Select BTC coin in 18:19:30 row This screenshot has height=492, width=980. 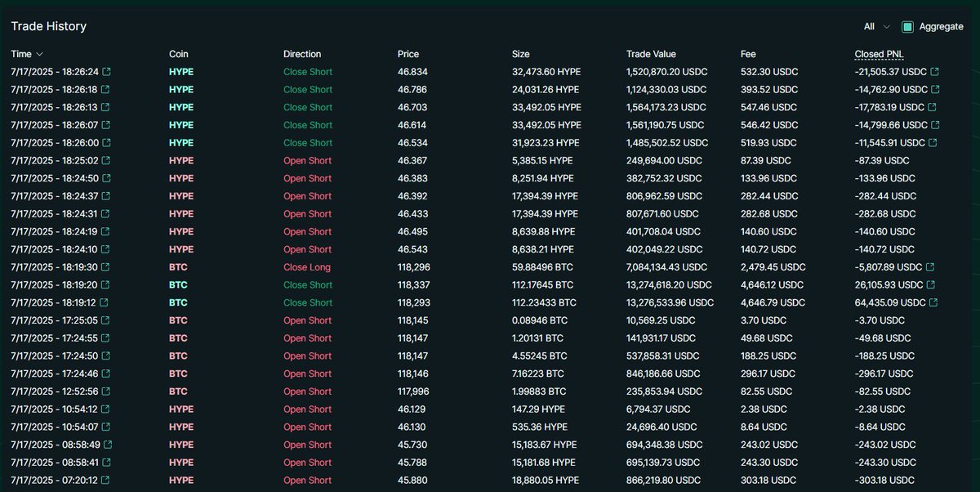click(x=178, y=267)
